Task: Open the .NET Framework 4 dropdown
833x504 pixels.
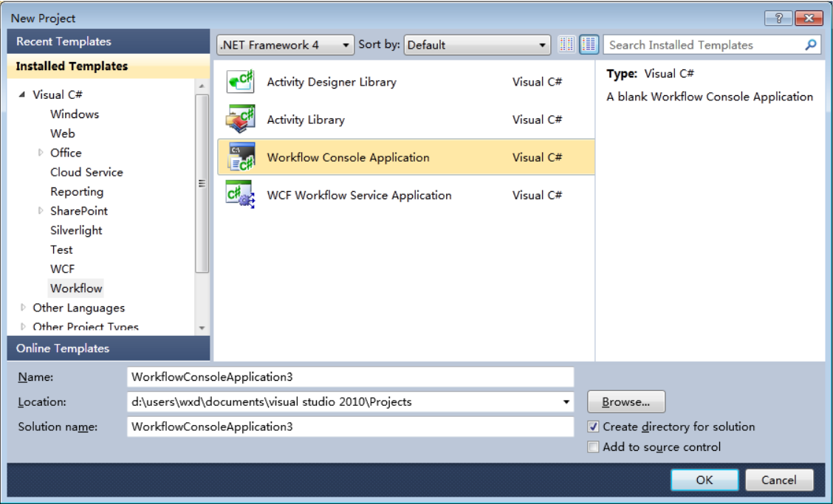Action: click(x=285, y=45)
